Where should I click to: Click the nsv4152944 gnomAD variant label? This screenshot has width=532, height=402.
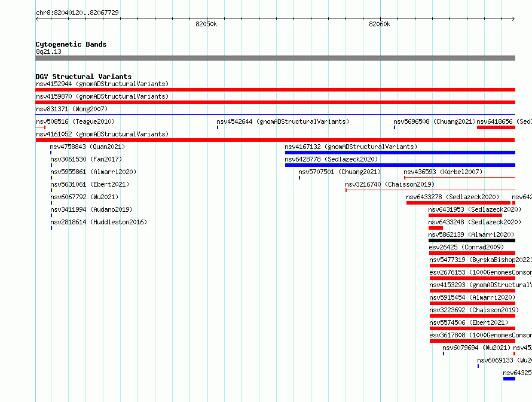(102, 84)
